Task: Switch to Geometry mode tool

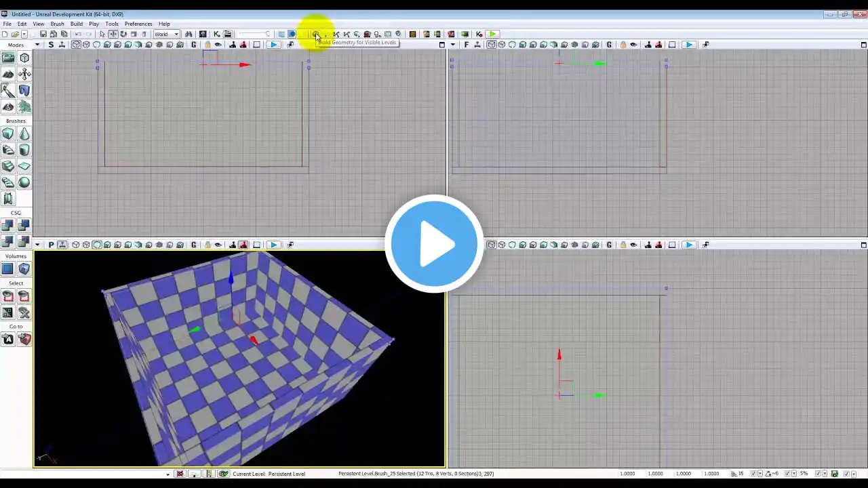Action: point(24,58)
